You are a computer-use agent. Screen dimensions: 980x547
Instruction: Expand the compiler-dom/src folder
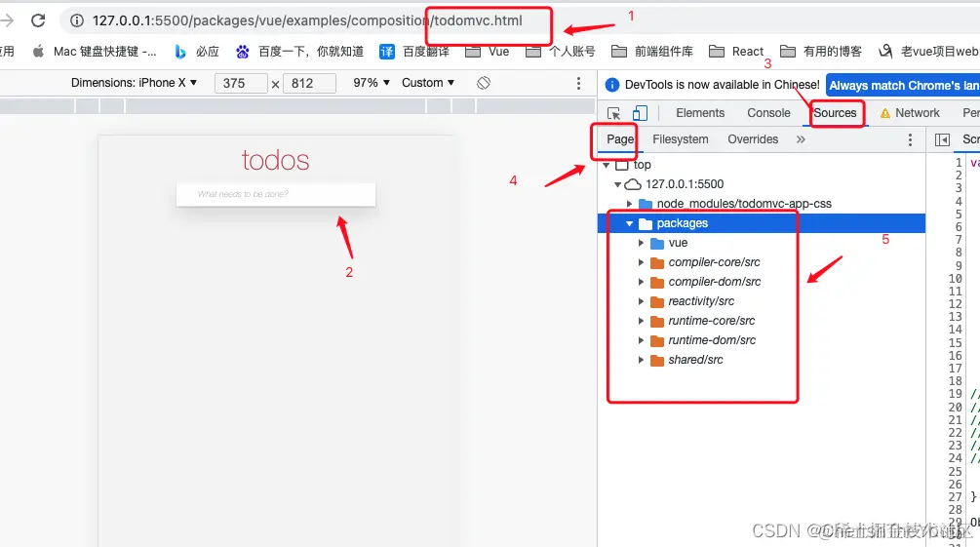(641, 282)
